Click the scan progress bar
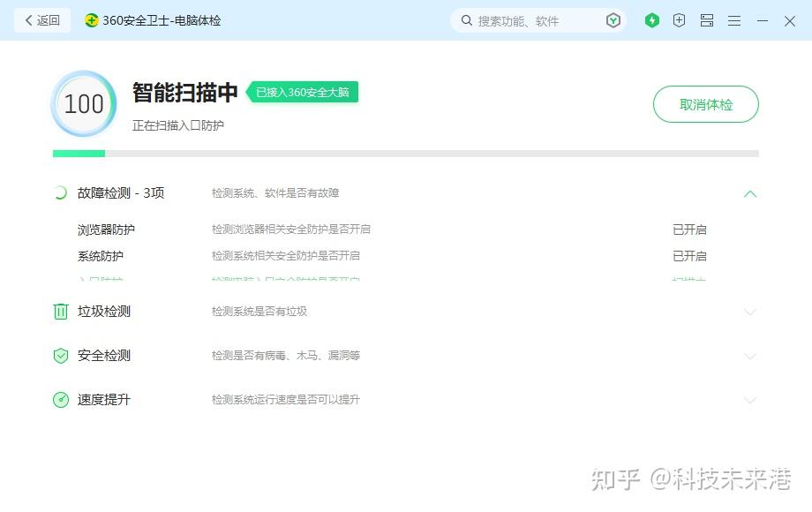812x512 pixels. pos(406,154)
